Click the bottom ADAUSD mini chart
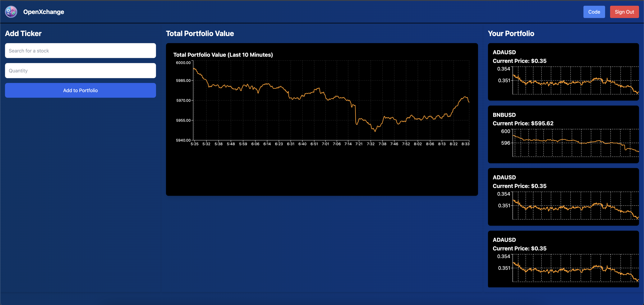This screenshot has height=305, width=644. tap(575, 268)
